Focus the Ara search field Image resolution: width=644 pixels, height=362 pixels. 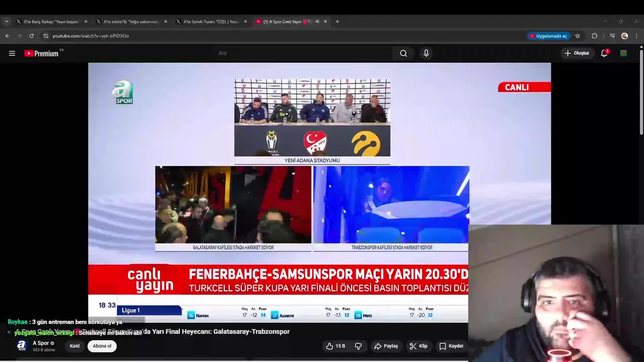click(x=304, y=53)
